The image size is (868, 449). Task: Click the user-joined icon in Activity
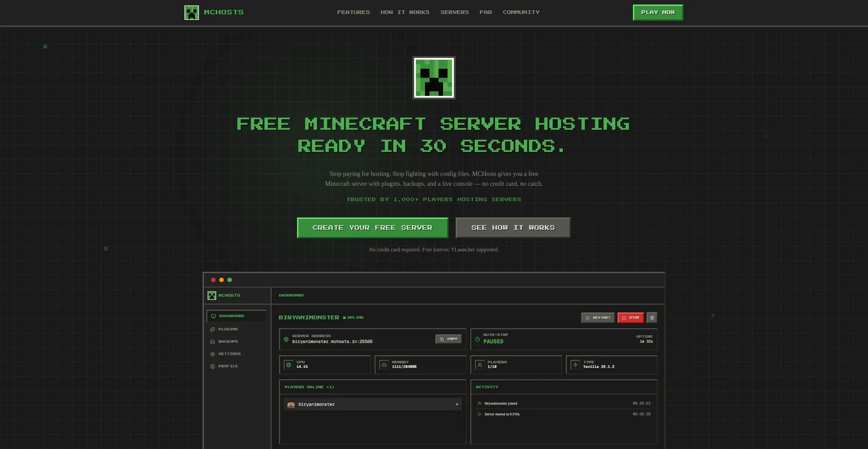480,403
